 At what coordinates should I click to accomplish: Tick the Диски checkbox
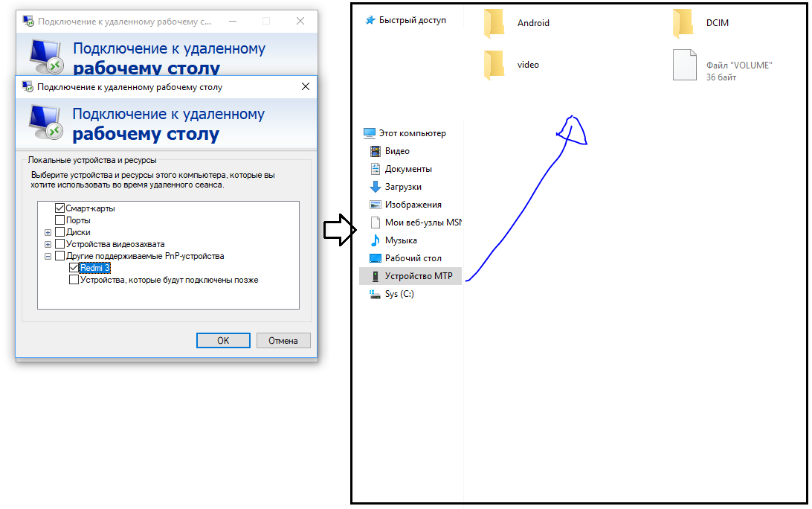60,232
